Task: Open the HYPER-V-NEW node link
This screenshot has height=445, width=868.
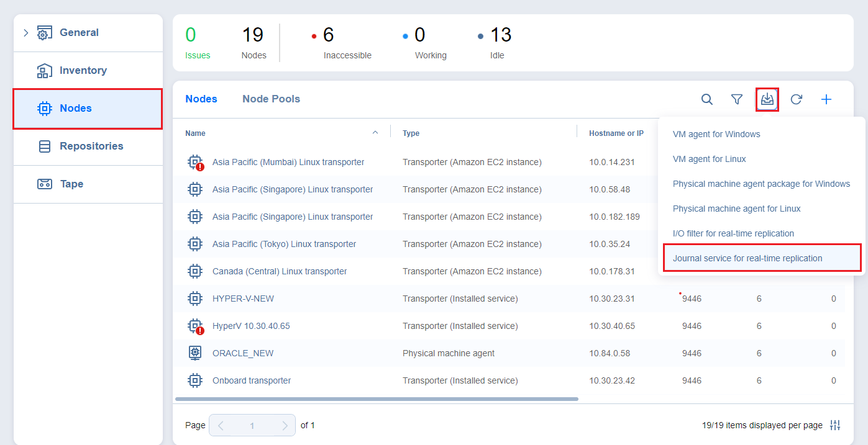Action: point(243,299)
